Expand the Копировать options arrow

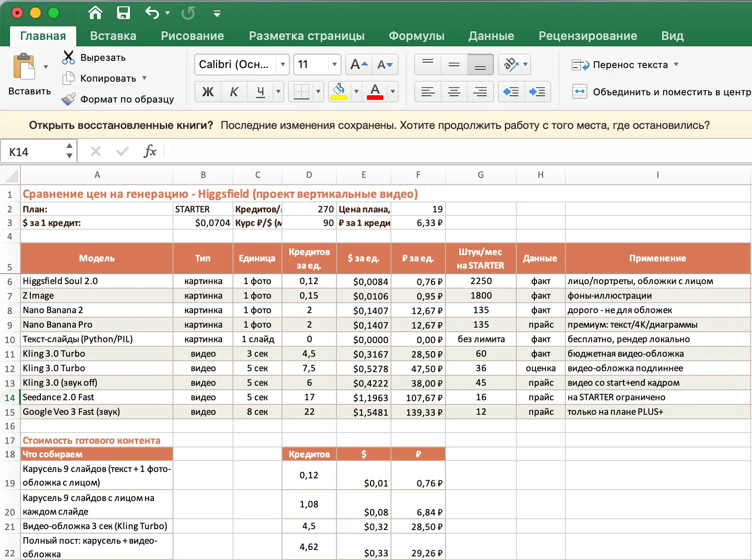coord(144,78)
